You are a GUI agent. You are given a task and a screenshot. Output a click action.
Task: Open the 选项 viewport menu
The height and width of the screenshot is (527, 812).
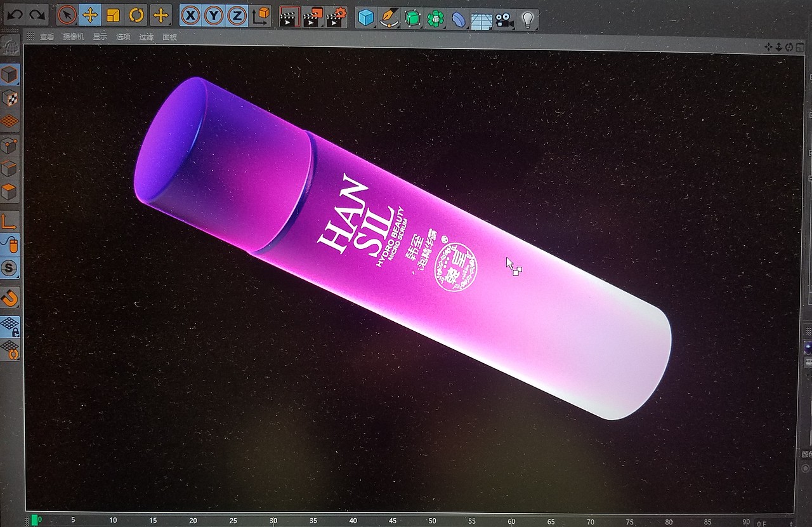tap(123, 37)
